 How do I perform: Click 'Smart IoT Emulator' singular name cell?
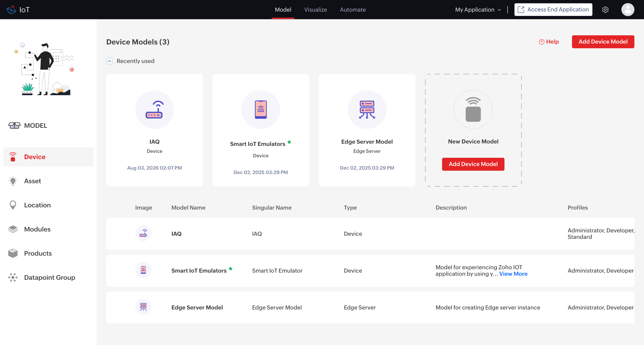(x=277, y=271)
